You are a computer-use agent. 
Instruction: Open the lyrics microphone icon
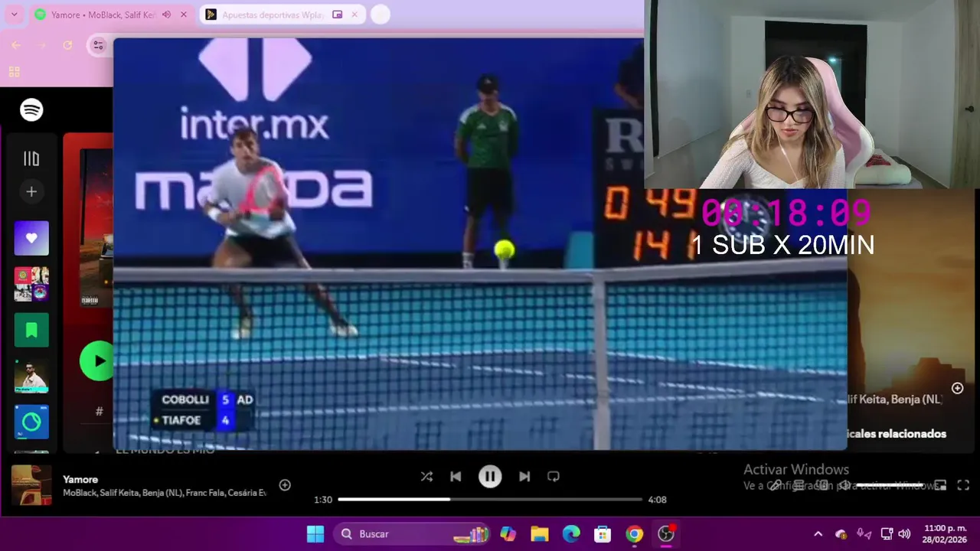pos(776,485)
